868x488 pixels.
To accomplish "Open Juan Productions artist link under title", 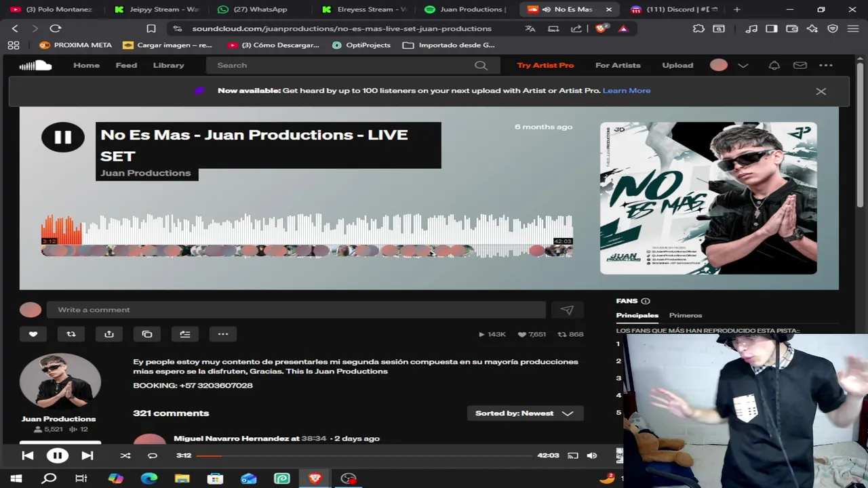I will click(x=146, y=173).
